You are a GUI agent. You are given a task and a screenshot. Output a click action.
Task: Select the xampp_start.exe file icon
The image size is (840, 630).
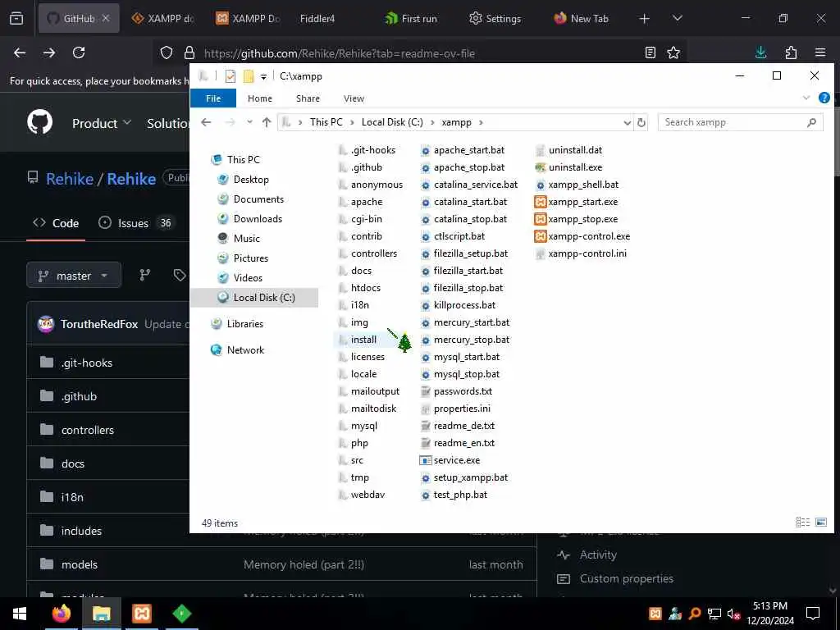pos(541,202)
